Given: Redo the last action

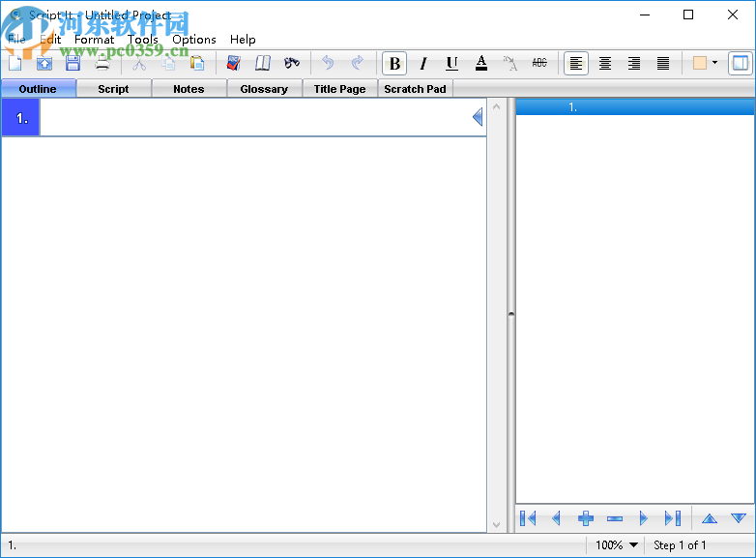Looking at the screenshot, I should click(x=358, y=63).
